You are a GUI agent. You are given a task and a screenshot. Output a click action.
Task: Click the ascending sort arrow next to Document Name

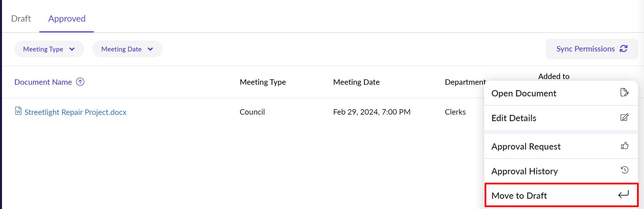click(x=80, y=82)
